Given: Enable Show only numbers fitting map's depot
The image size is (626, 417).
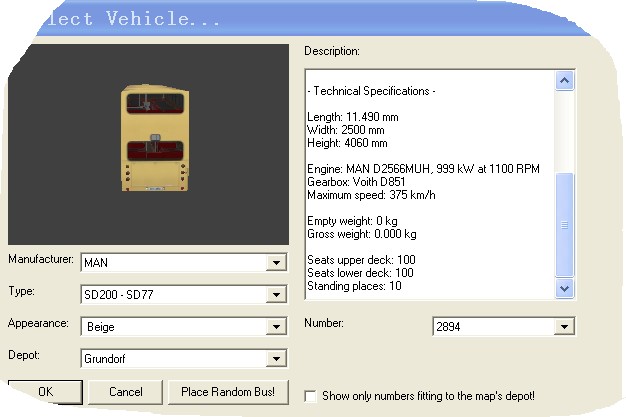Looking at the screenshot, I should [310, 396].
